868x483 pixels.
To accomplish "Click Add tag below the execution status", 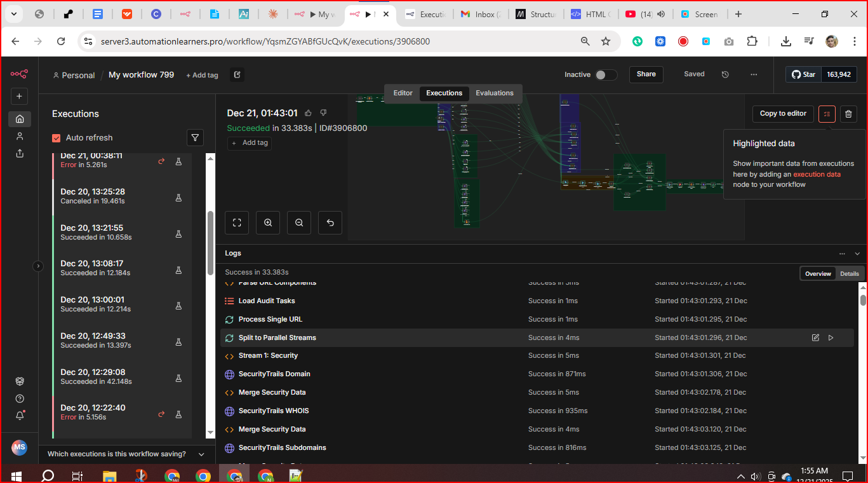I will pyautogui.click(x=251, y=143).
